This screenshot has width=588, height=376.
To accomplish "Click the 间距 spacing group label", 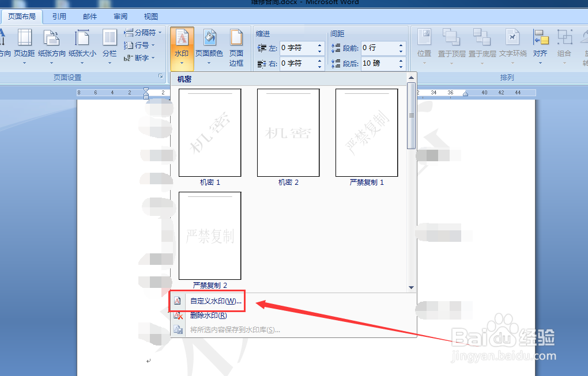I will click(x=337, y=34).
